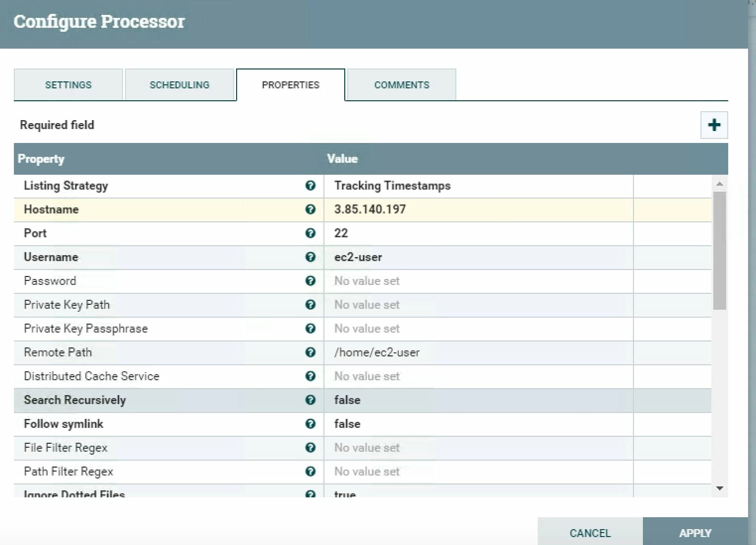Image resolution: width=756 pixels, height=545 pixels.
Task: Set a value for Private Key Passphrase
Action: [x=479, y=329]
